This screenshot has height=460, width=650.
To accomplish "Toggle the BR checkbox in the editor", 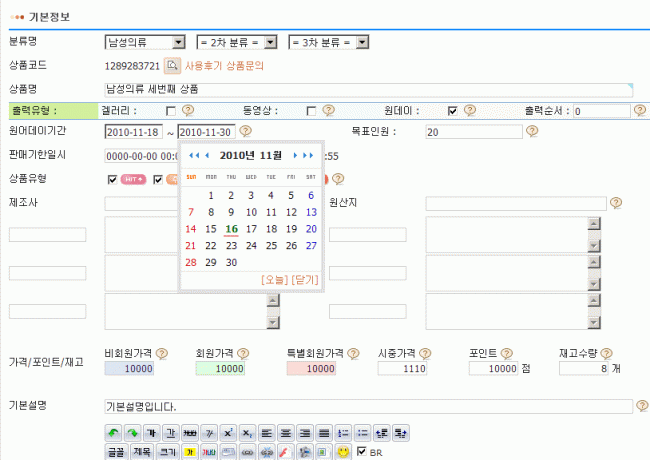I will tap(361, 452).
